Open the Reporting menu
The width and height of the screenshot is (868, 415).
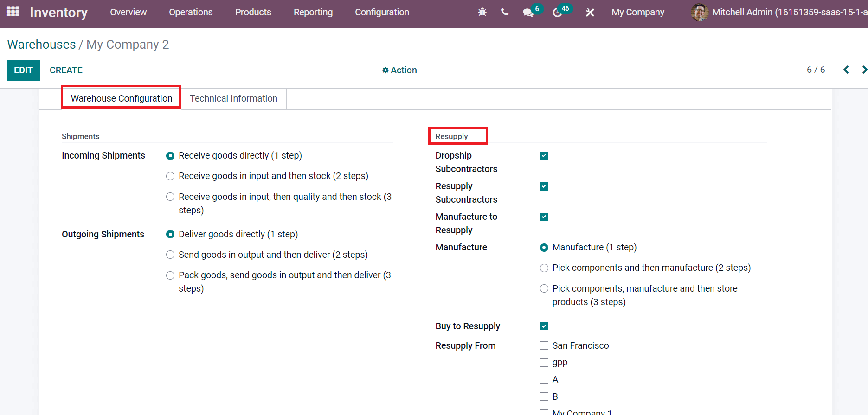313,12
